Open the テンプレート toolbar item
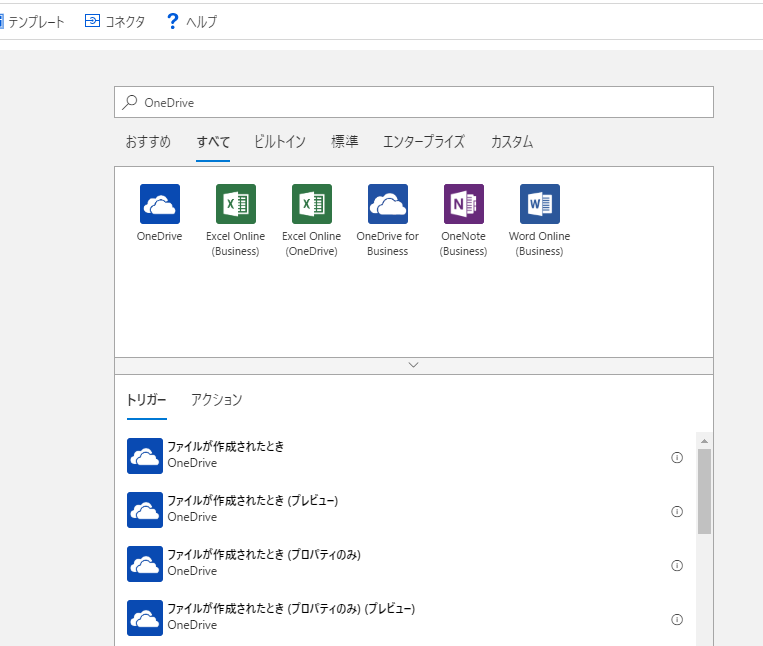 tap(32, 21)
